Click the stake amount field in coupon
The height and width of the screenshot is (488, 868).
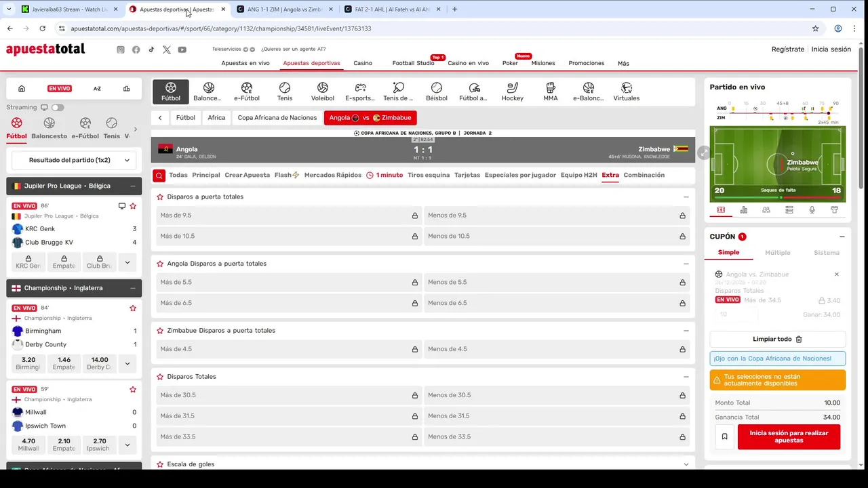pyautogui.click(x=737, y=314)
